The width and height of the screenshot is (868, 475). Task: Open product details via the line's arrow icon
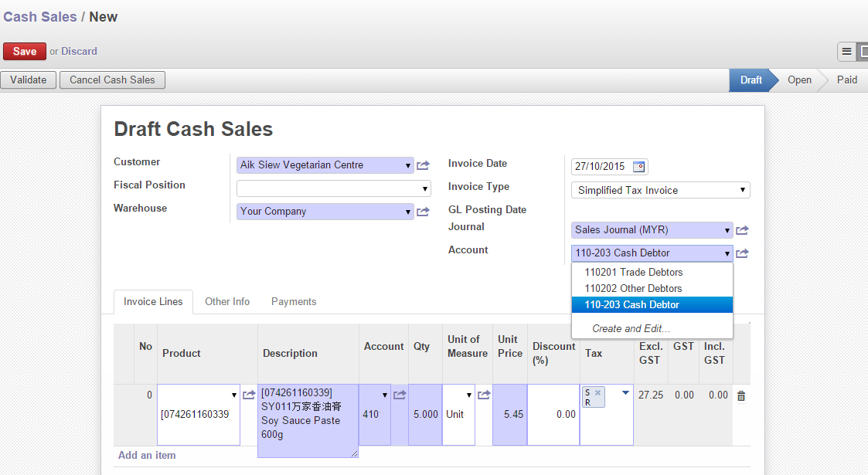(x=249, y=394)
